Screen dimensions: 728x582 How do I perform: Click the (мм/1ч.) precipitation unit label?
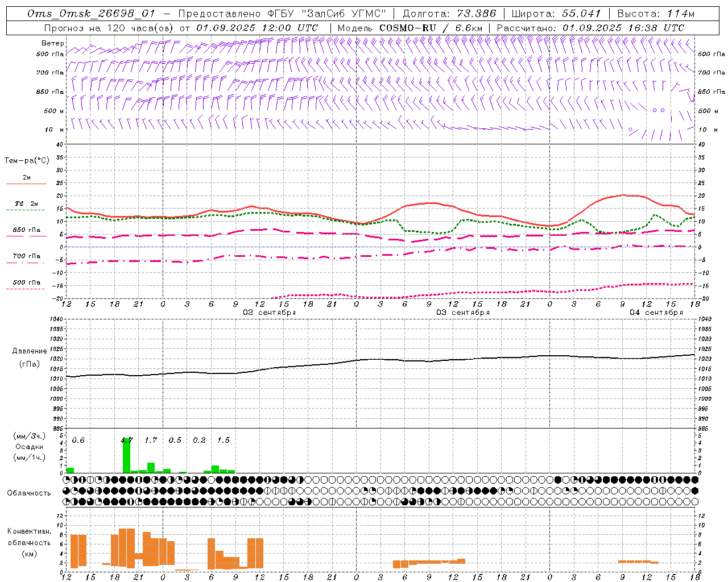click(30, 457)
